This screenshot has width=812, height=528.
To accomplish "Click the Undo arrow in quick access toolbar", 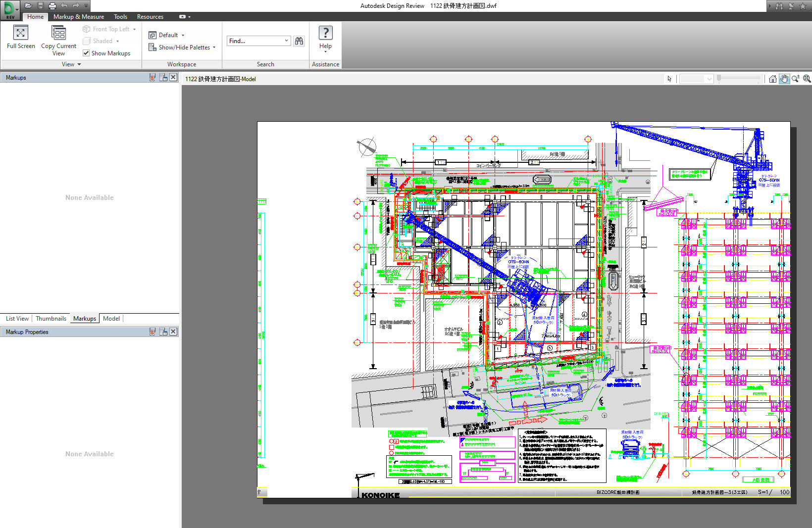I will (64, 5).
